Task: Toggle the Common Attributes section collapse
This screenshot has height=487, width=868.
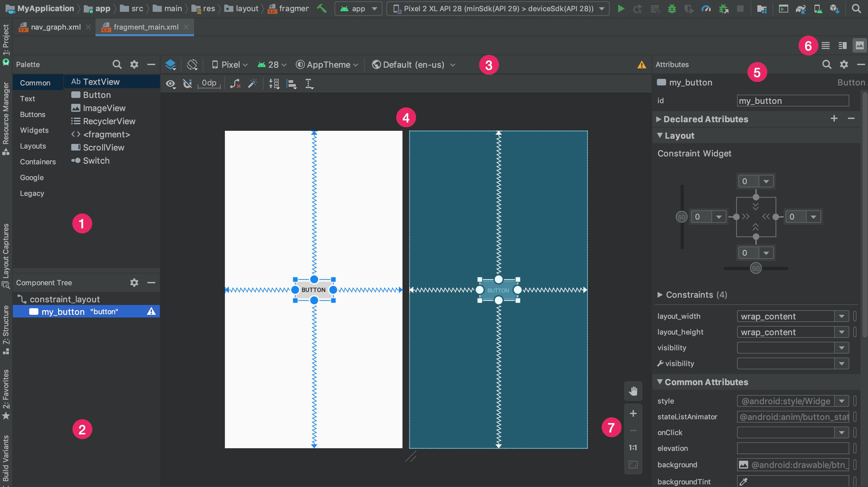Action: [661, 382]
